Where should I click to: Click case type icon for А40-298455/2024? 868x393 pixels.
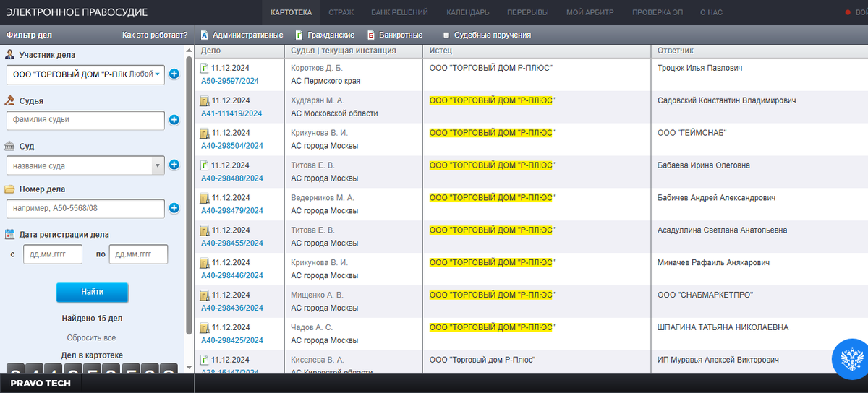(x=205, y=230)
